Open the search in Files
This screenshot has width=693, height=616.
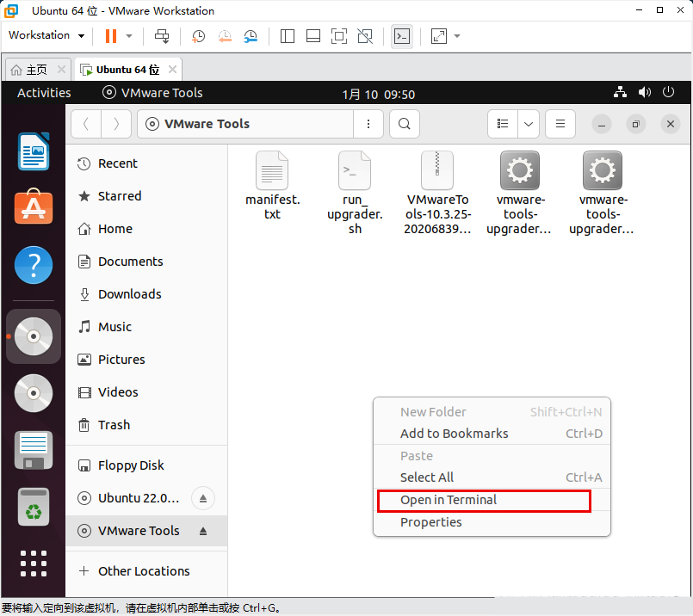pyautogui.click(x=404, y=124)
